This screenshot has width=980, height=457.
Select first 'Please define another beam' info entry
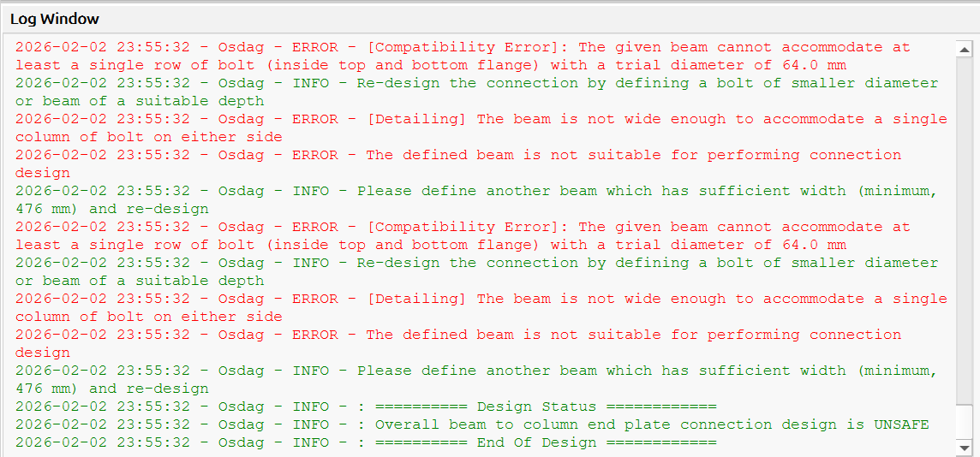click(x=476, y=199)
